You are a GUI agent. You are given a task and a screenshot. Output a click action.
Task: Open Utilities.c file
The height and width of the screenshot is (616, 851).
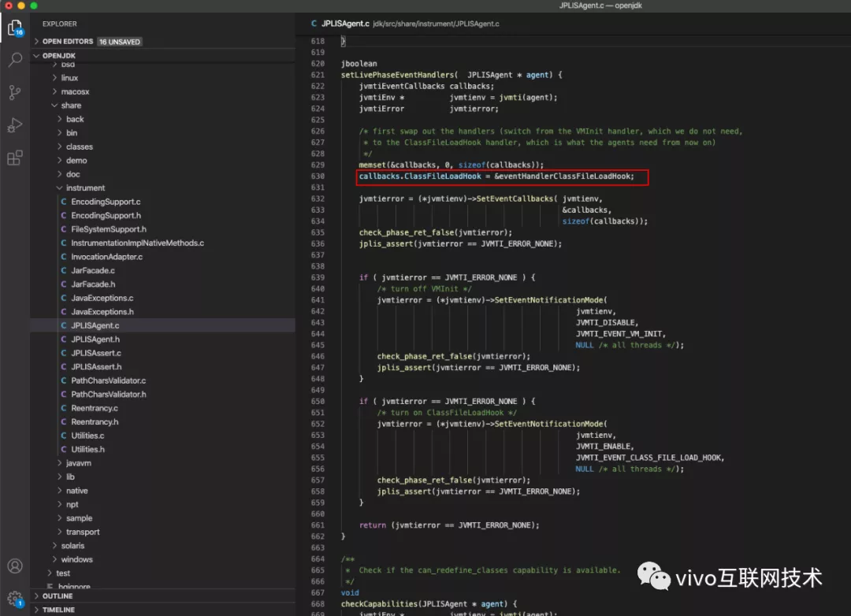[x=87, y=436]
